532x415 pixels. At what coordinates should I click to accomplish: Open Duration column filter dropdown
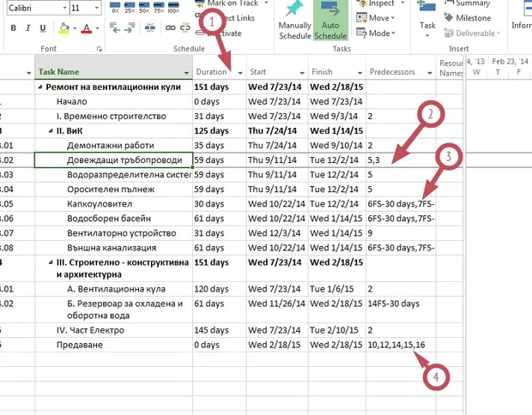(240, 72)
